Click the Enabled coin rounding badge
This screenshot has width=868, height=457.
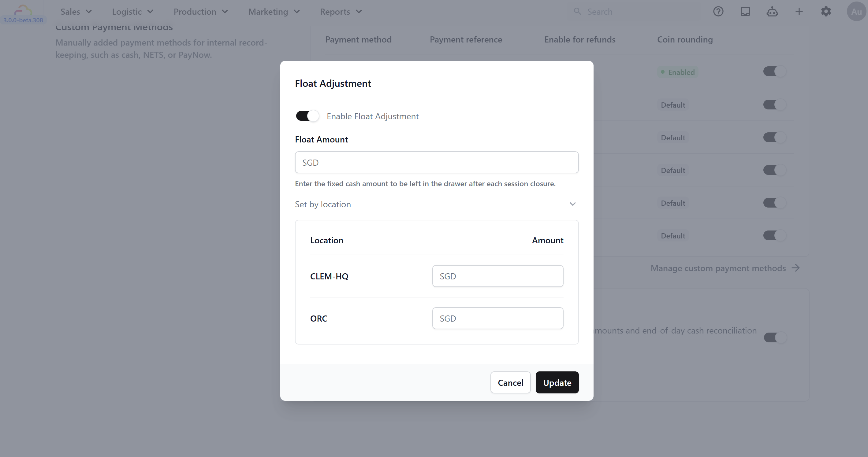point(678,72)
